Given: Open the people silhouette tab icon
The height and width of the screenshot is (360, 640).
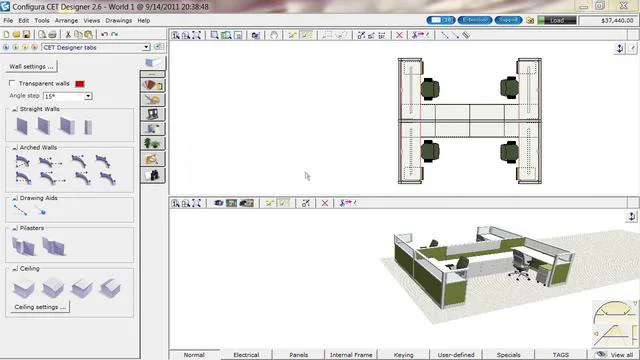Looking at the screenshot, I should coord(153,175).
